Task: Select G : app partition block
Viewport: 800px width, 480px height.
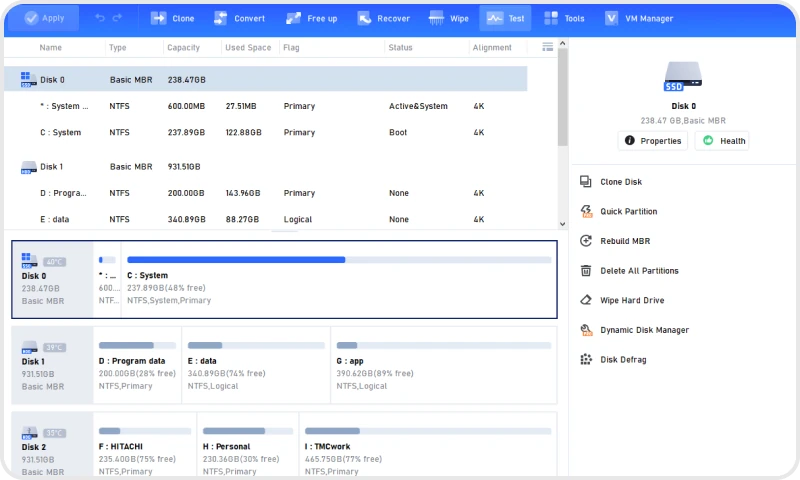Action: pyautogui.click(x=443, y=365)
